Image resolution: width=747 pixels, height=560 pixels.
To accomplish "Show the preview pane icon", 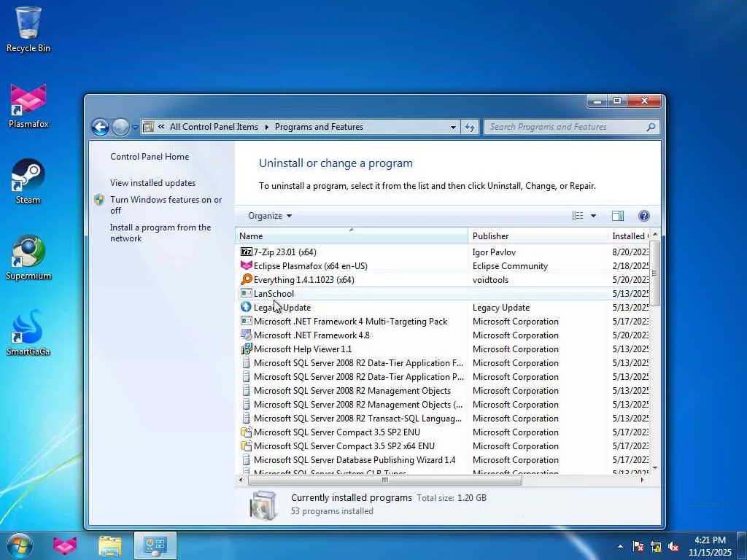I will pos(618,216).
